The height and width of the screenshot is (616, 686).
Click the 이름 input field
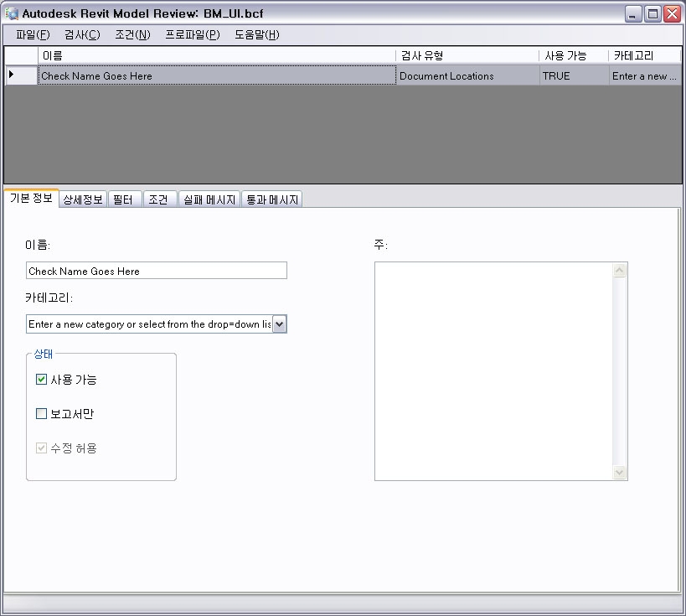157,271
